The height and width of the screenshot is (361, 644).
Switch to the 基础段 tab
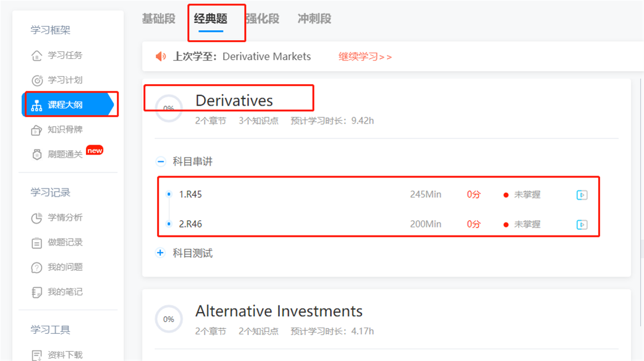tap(159, 19)
